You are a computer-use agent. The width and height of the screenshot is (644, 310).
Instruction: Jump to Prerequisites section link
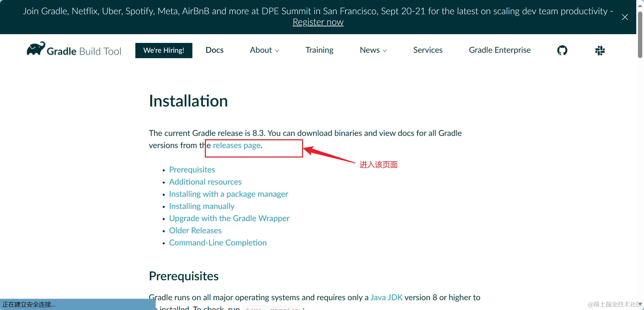point(192,170)
